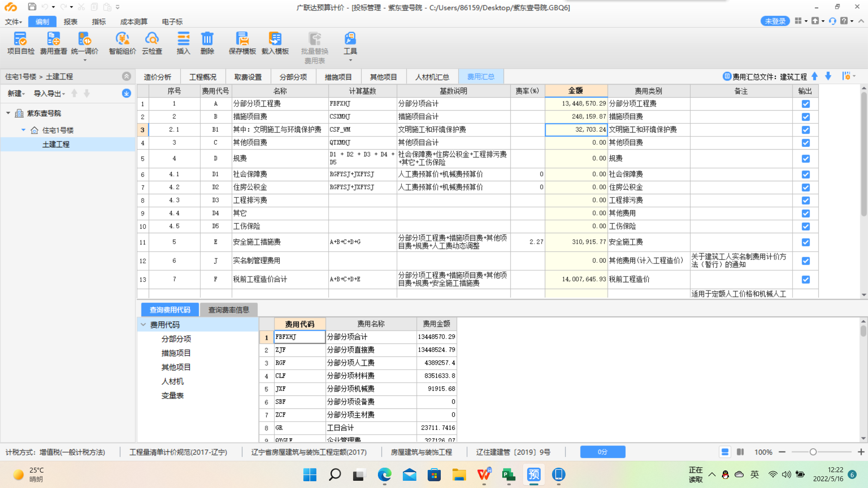Viewport: 868px width, 488px height.
Task: Run the 项目自检 project self-check
Action: point(20,43)
